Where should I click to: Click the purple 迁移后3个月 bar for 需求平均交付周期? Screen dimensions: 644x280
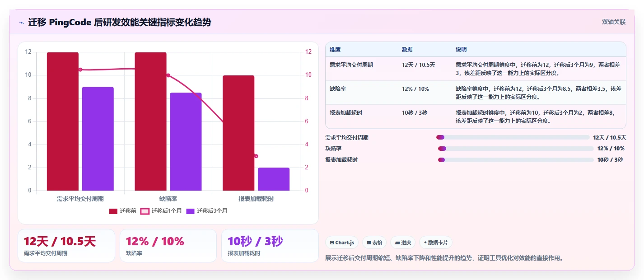(98, 139)
